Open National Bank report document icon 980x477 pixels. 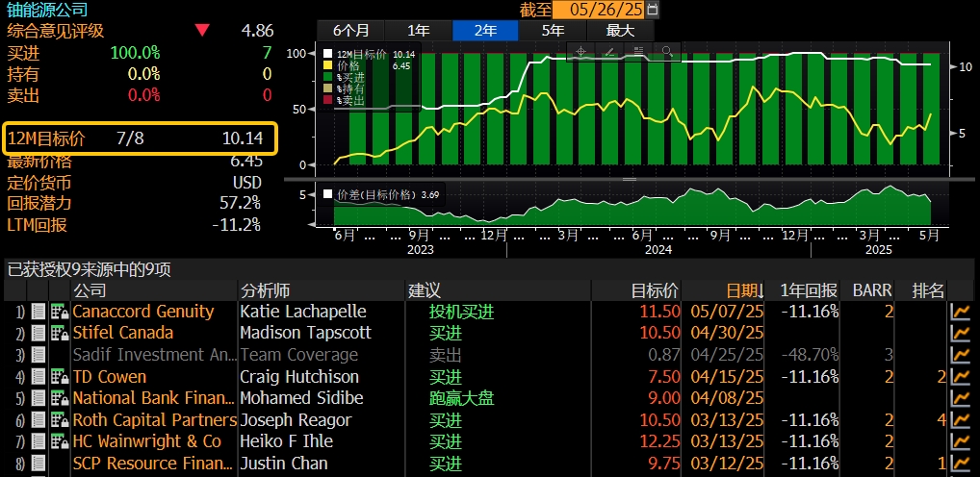pos(39,398)
